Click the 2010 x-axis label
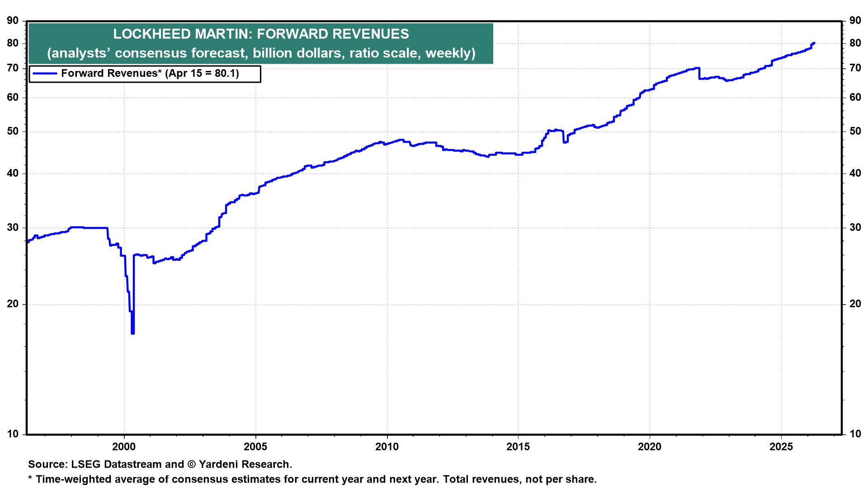This screenshot has height=488, width=868. click(x=387, y=447)
